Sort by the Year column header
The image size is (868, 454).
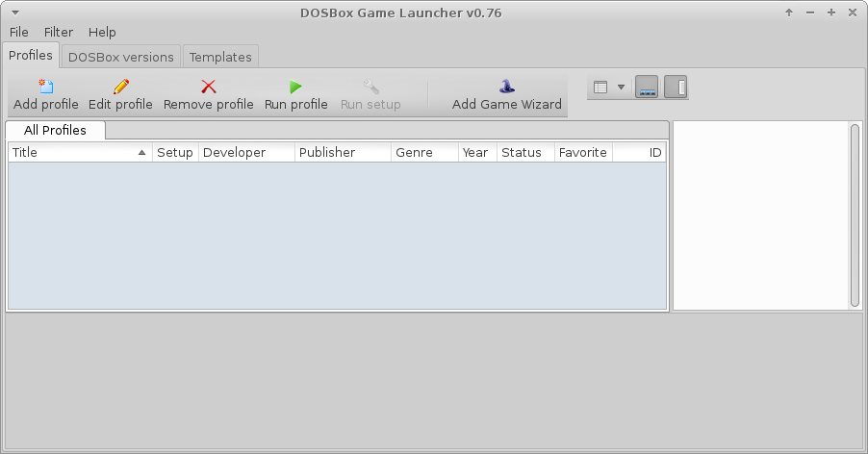click(x=477, y=153)
